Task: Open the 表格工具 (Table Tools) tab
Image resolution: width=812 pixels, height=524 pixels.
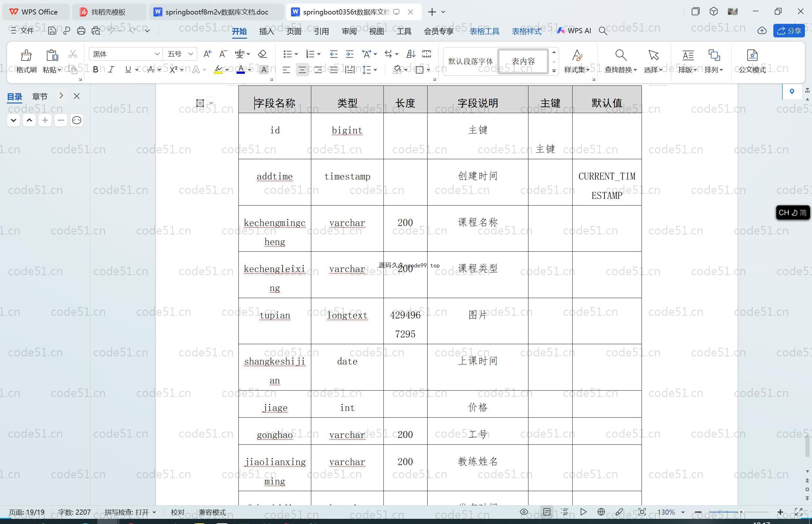Action: (484, 31)
